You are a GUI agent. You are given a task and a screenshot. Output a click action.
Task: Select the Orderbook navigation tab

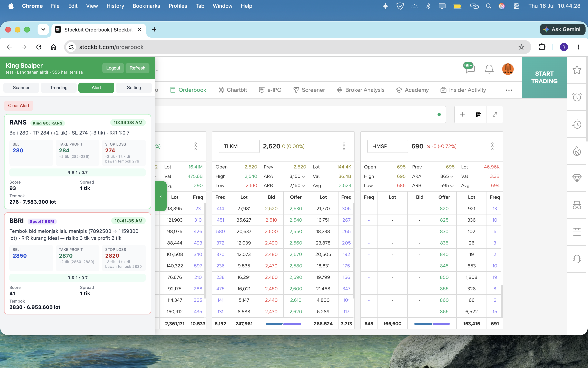click(x=188, y=90)
